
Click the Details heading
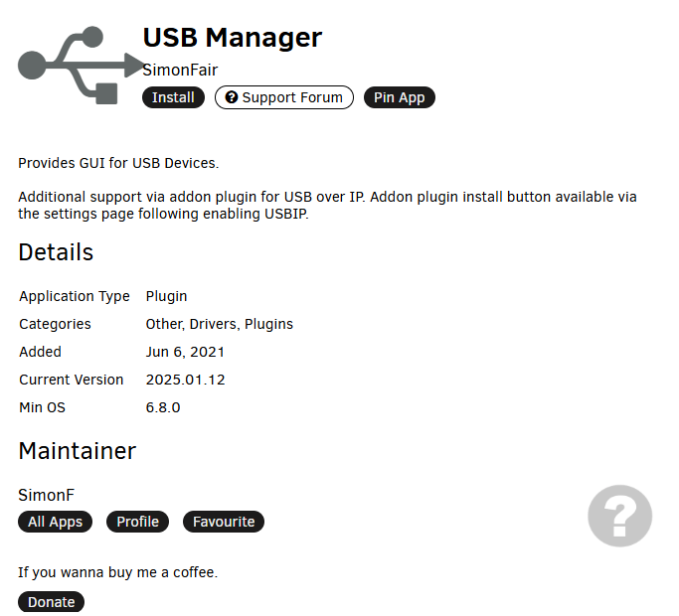tap(56, 252)
